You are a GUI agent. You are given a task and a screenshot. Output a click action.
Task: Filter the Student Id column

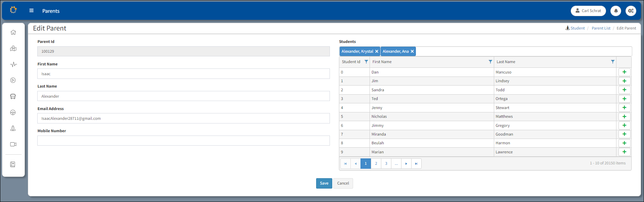[366, 62]
